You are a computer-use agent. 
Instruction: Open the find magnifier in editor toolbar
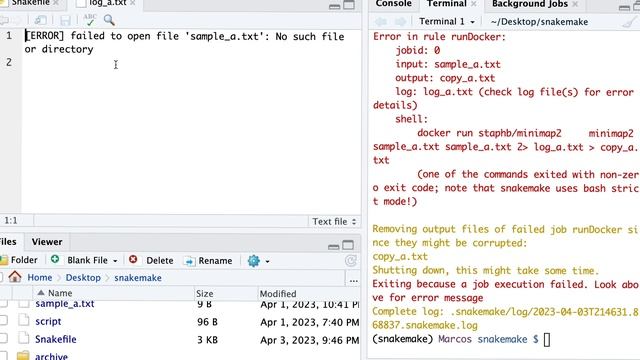pos(109,20)
